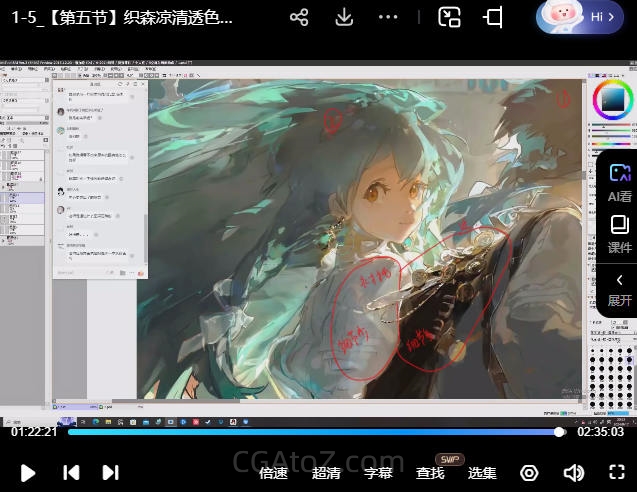
Task: Open the three-dot more options menu
Action: (x=389, y=18)
